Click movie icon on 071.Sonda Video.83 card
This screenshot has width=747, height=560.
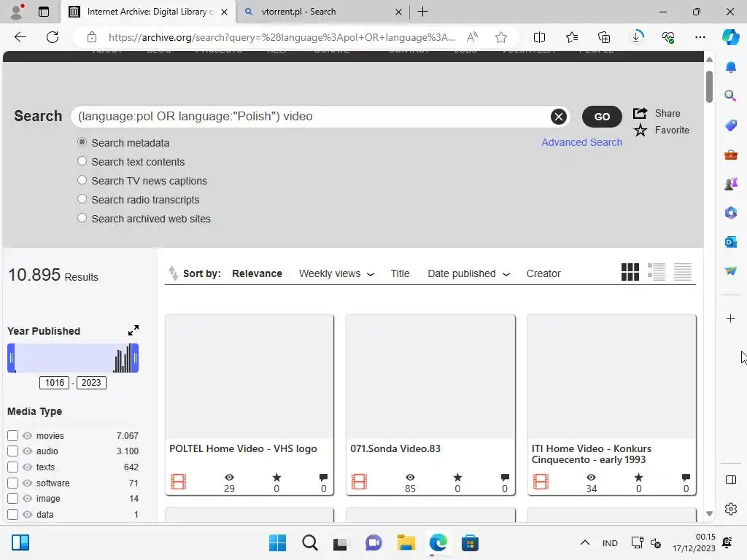359,482
